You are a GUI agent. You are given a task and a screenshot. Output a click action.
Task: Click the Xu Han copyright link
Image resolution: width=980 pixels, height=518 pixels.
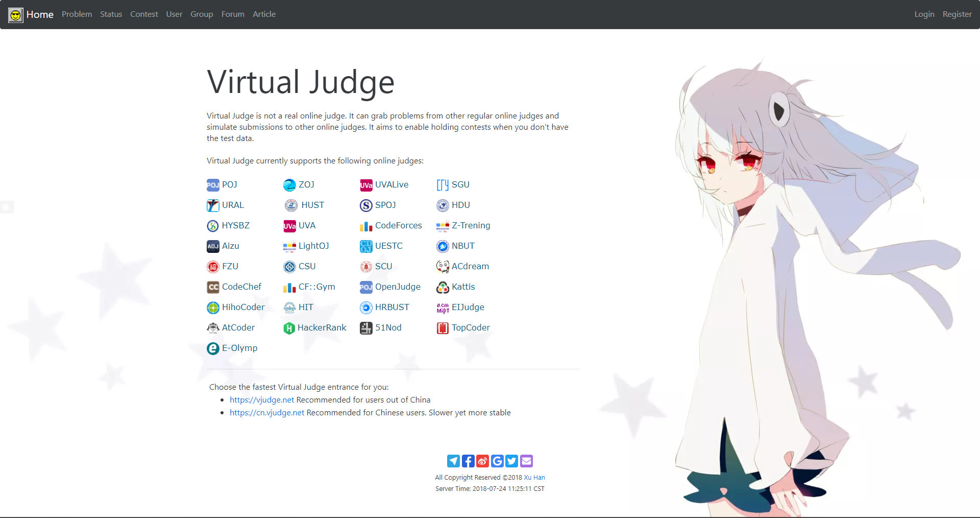tap(534, 477)
